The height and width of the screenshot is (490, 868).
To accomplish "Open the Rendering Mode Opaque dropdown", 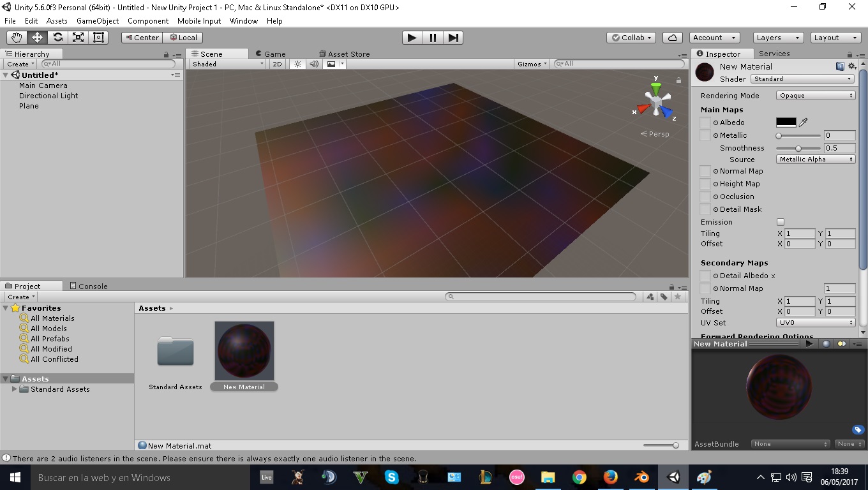I will coord(816,96).
